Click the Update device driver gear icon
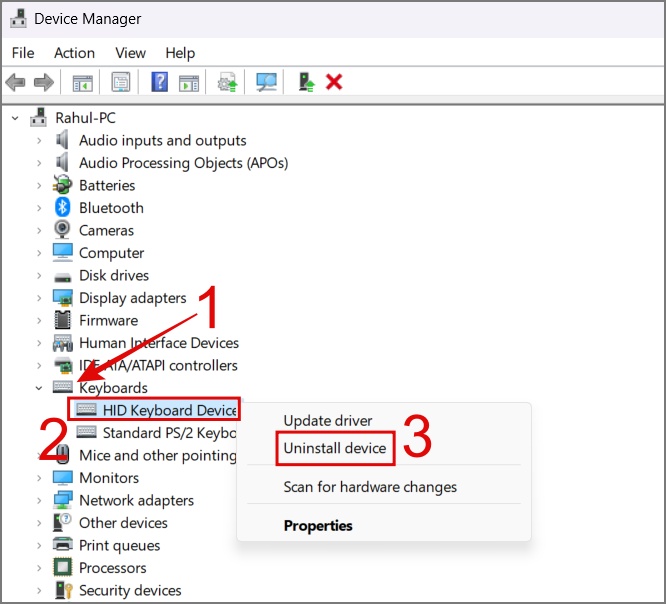 pos(227,82)
